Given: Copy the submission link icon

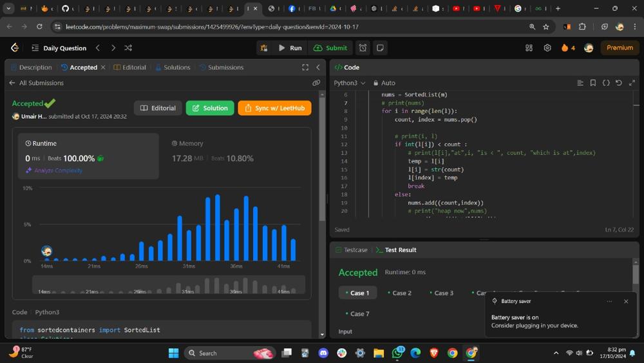Looking at the screenshot, I should 316,83.
